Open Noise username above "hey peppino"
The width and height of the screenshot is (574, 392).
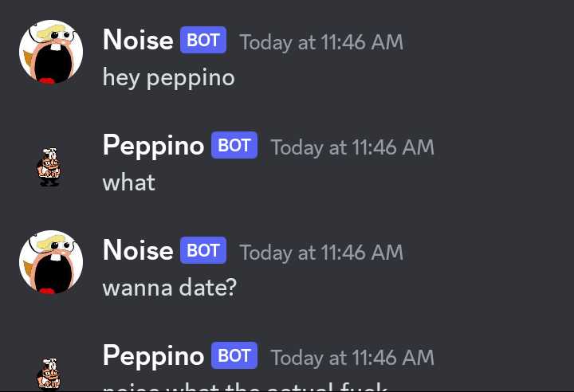point(138,41)
